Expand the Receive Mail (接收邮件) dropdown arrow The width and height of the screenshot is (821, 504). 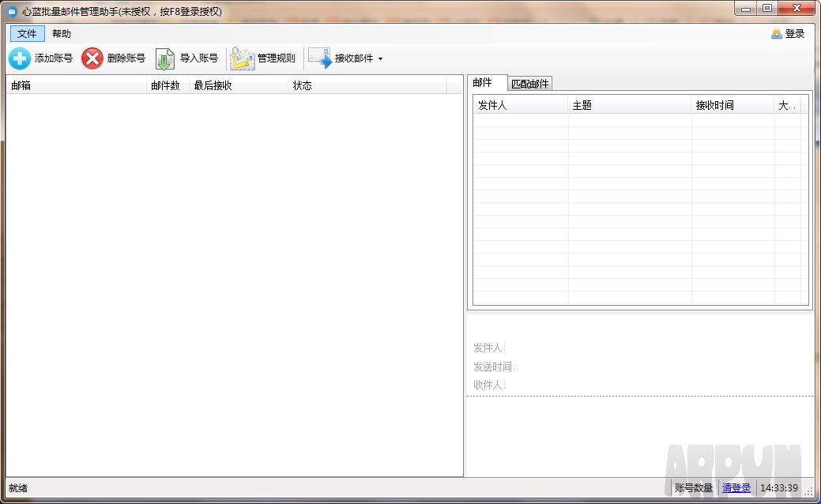(x=380, y=59)
